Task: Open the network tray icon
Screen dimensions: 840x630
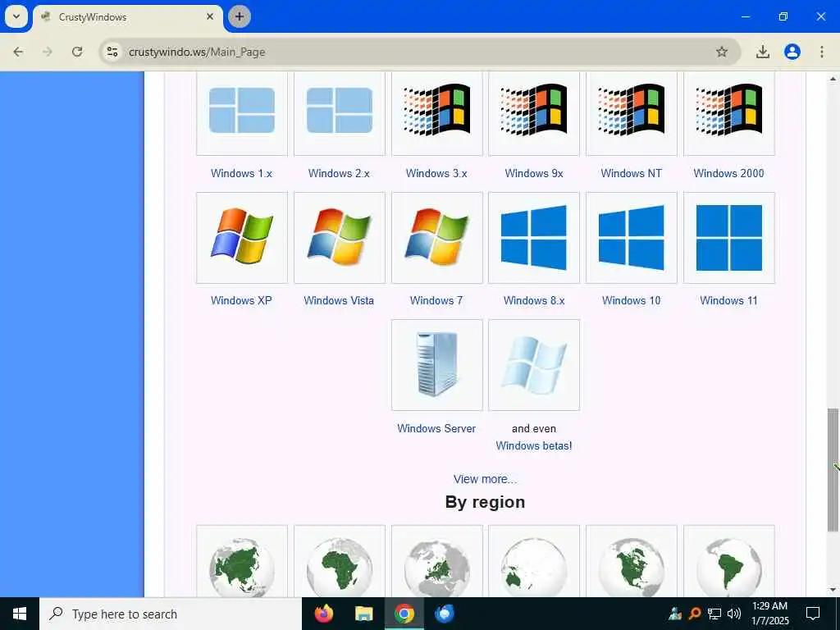Action: click(714, 614)
